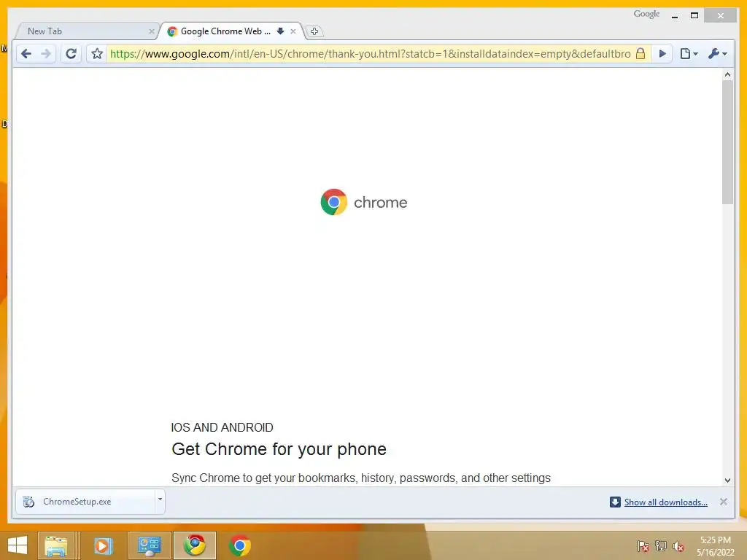
Task: Click the download arrow icon in the tab
Action: [280, 31]
